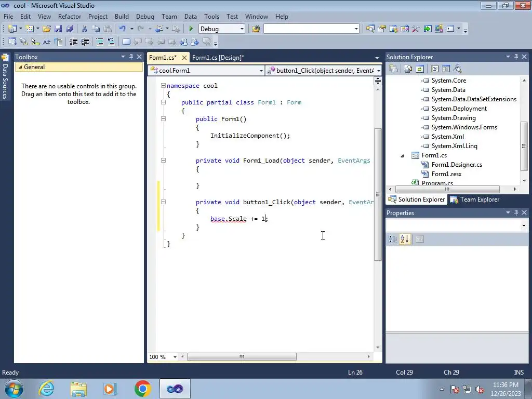Collapse the General toolbox group
The height and width of the screenshot is (399, 532).
click(20, 67)
